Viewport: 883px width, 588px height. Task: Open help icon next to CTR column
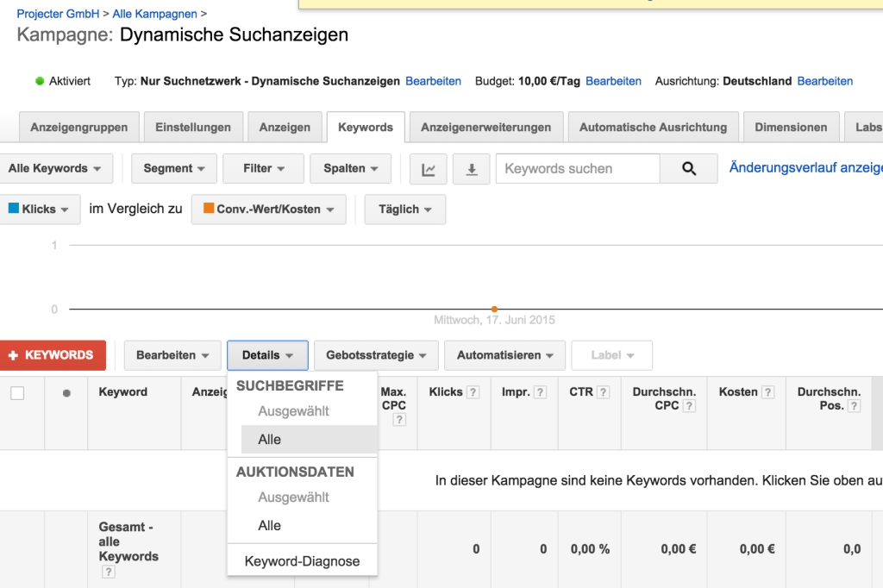(603, 392)
